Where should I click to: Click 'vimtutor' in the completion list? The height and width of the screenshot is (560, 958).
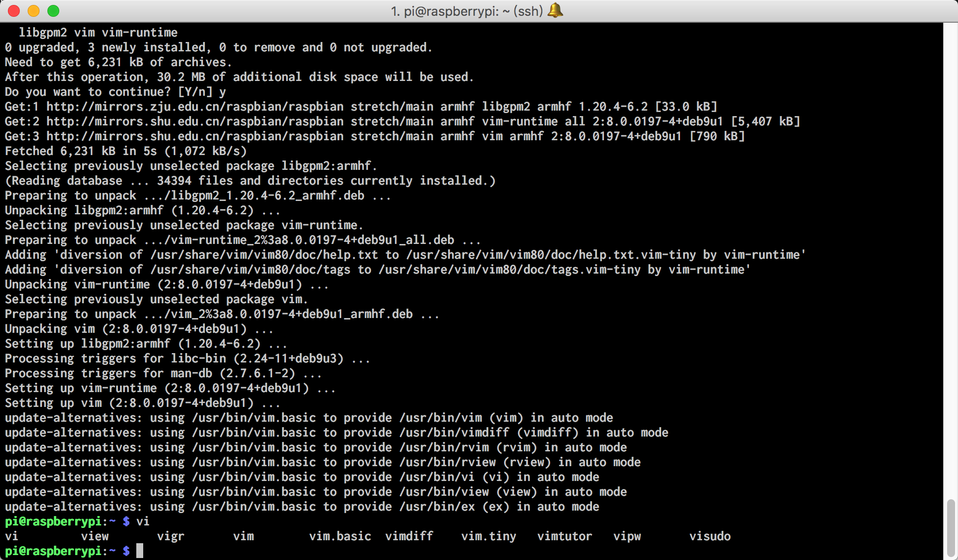564,536
